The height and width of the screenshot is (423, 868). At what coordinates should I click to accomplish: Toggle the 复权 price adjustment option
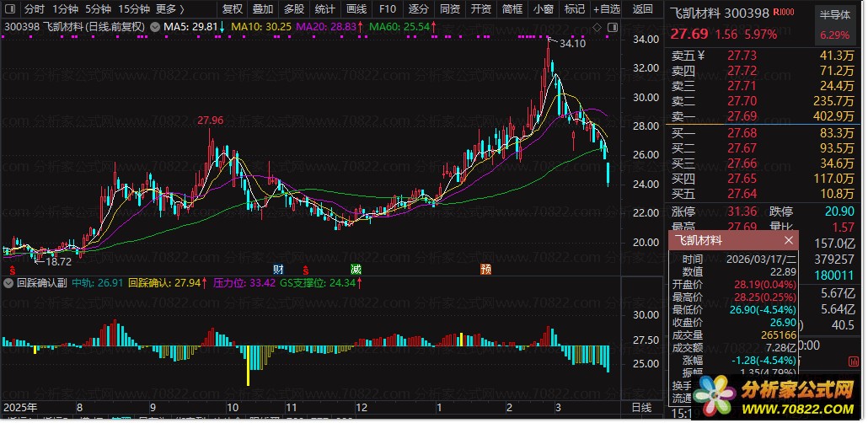coord(232,9)
